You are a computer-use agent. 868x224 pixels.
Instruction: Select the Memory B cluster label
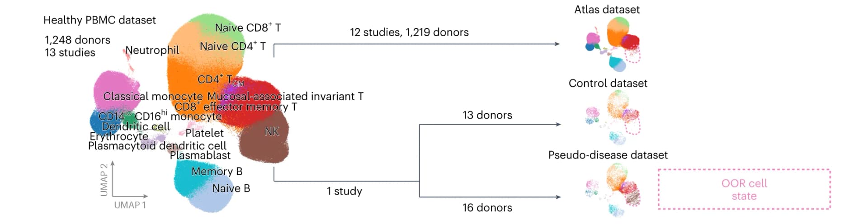217,171
